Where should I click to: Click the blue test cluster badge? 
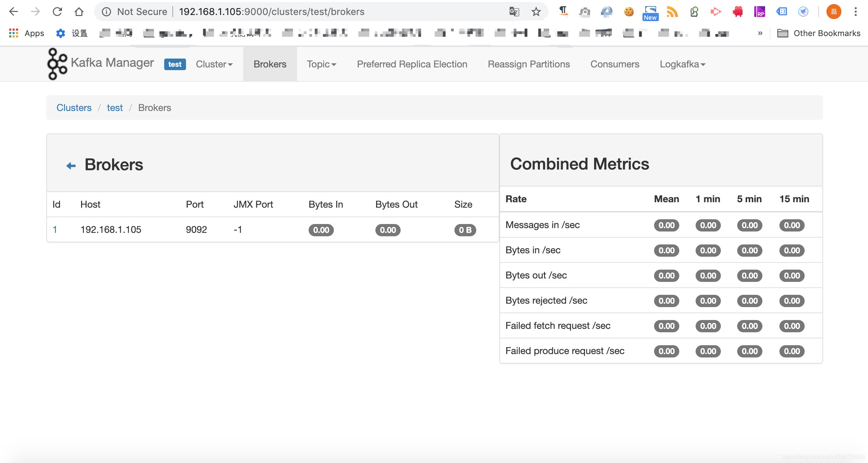[x=175, y=64]
